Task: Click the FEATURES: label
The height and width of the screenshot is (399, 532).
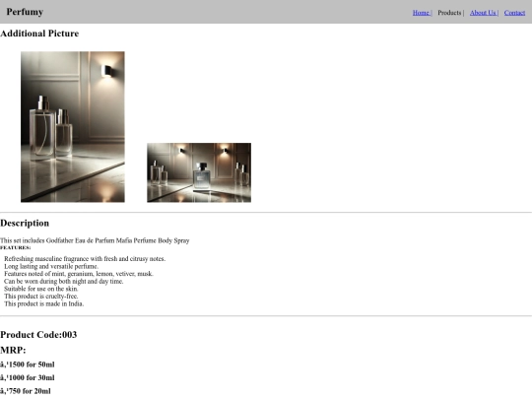Action: (15, 247)
